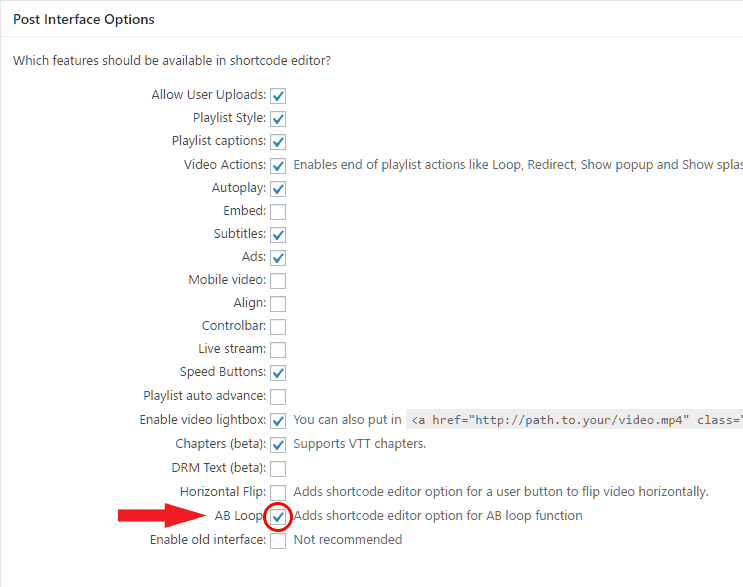This screenshot has height=587, width=743.
Task: Enable Playlist auto advance checkbox
Action: pyautogui.click(x=278, y=397)
